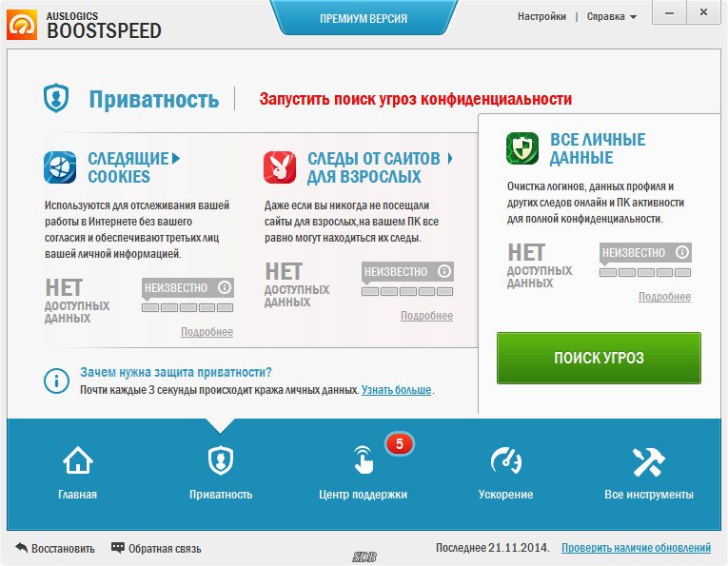
Task: Click Восстановить restore arrow button
Action: (x=55, y=548)
